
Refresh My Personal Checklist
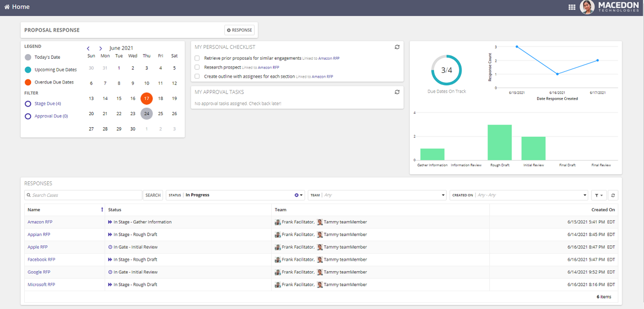(x=397, y=47)
